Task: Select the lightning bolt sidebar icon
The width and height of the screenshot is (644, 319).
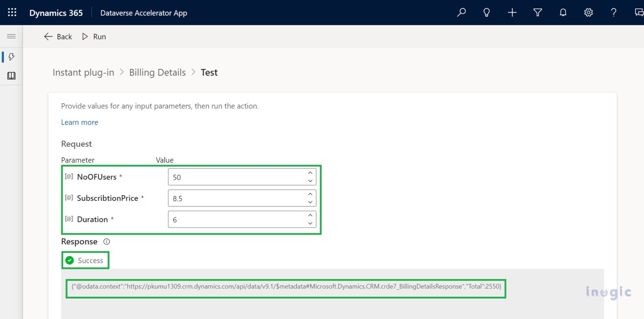Action: coord(11,57)
